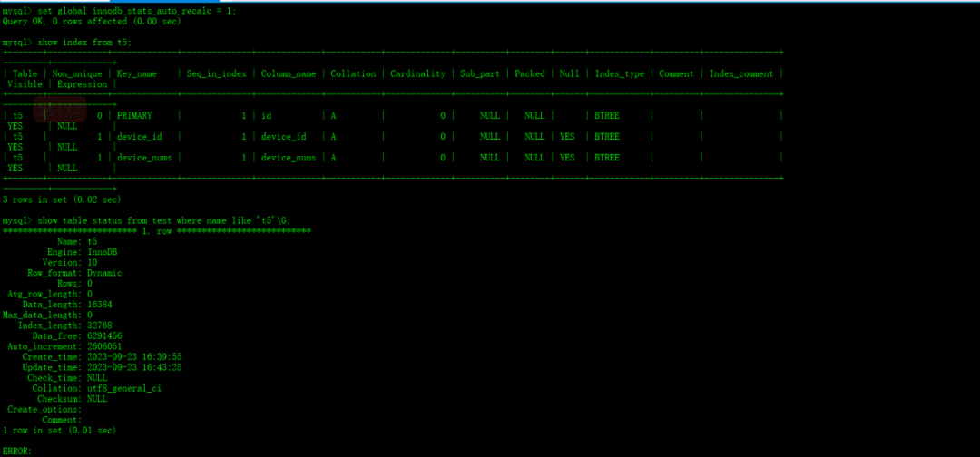Click the 'Name: t5' line
Image resolution: width=980 pixels, height=457 pixels.
pyautogui.click(x=77, y=241)
